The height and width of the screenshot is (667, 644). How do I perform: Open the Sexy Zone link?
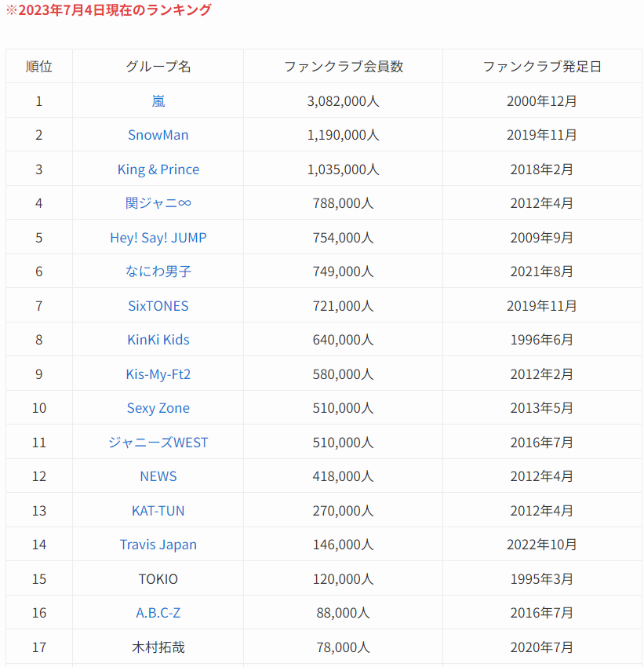coord(158,408)
